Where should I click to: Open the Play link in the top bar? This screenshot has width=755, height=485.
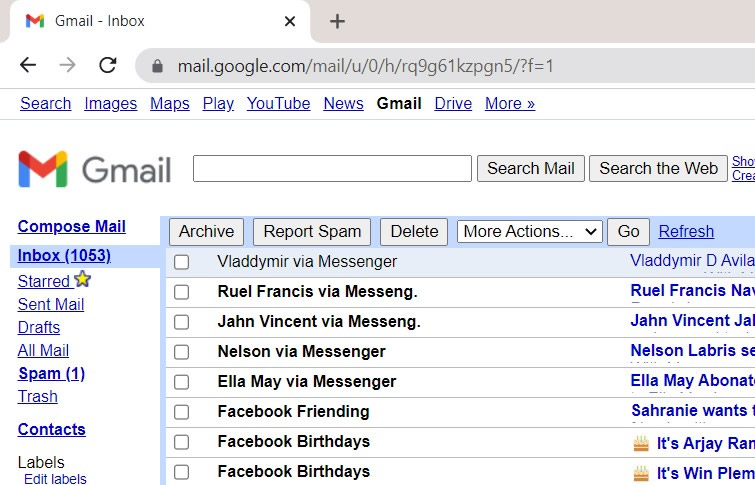click(218, 104)
